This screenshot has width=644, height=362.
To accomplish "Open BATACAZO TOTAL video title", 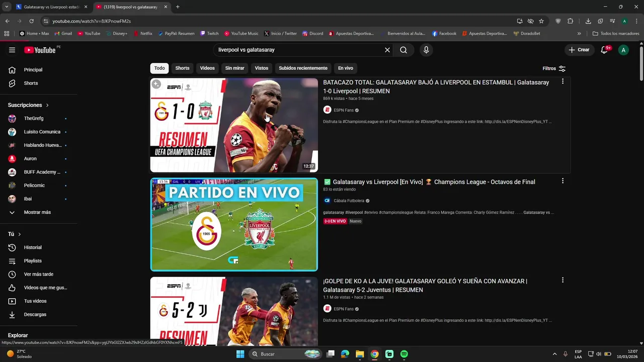I will [436, 86].
